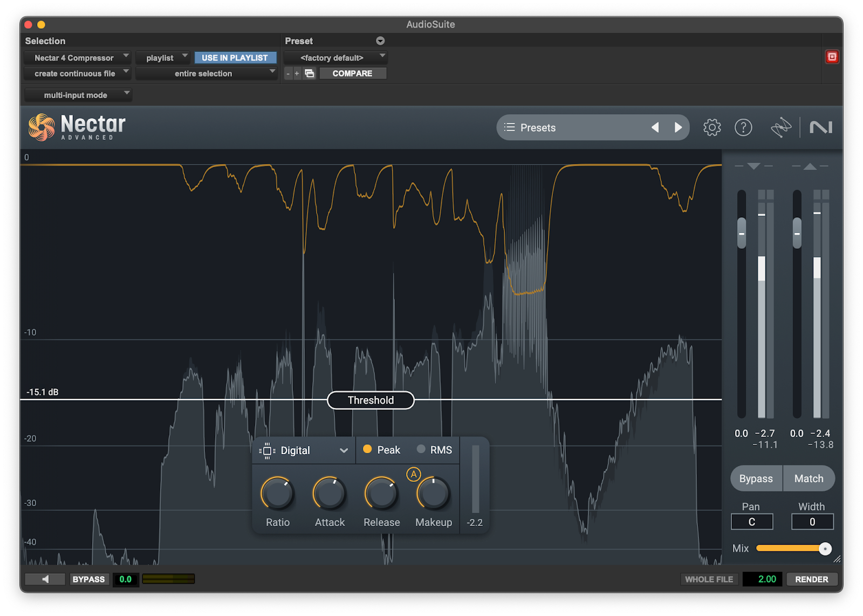The image size is (863, 616).
Task: Go to previous preset arrow
Action: 655,127
